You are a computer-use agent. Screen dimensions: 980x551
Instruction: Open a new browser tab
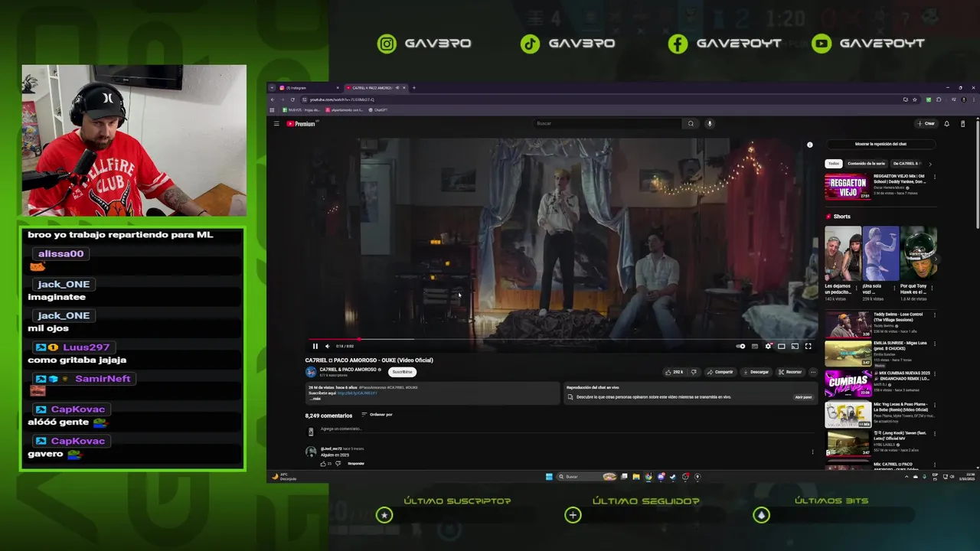click(414, 88)
